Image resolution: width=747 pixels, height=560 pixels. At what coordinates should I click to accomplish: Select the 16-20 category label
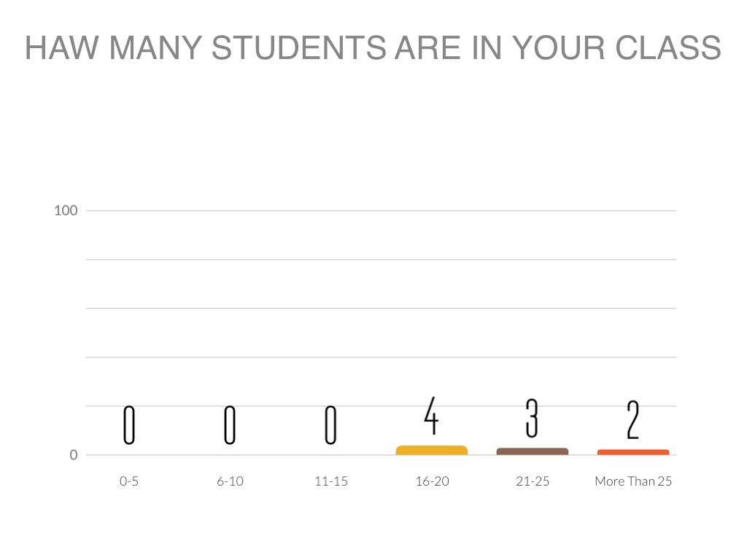[x=432, y=481]
